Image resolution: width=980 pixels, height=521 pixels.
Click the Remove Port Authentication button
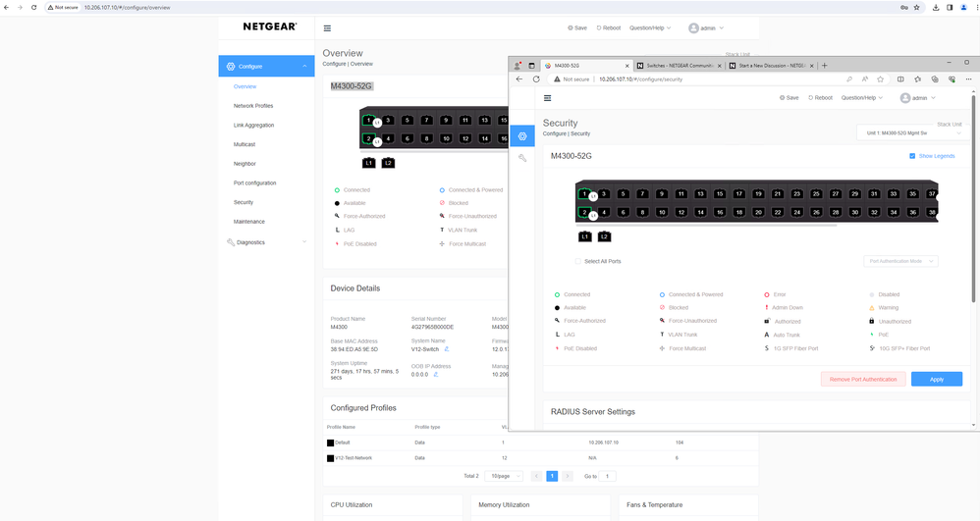863,379
